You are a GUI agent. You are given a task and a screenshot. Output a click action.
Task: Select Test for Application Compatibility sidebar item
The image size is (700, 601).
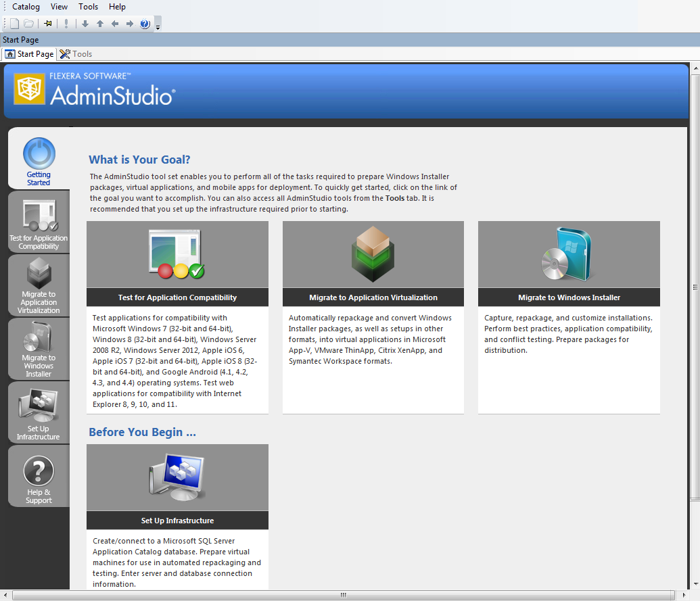(x=39, y=223)
